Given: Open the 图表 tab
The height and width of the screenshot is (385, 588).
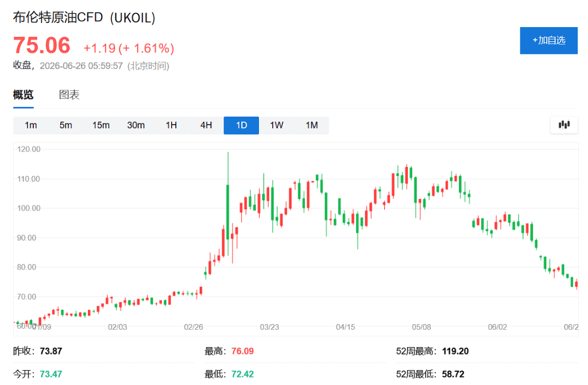Looking at the screenshot, I should [x=69, y=95].
